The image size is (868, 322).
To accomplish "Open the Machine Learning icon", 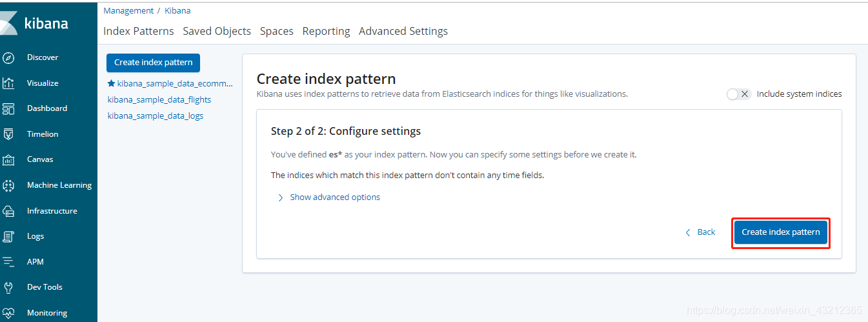I will click(x=8, y=185).
